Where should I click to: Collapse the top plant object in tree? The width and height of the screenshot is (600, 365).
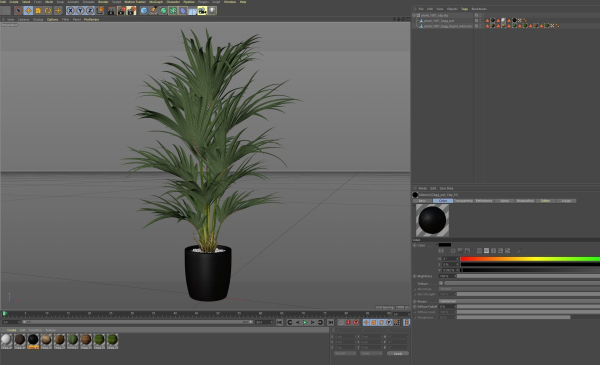point(414,15)
